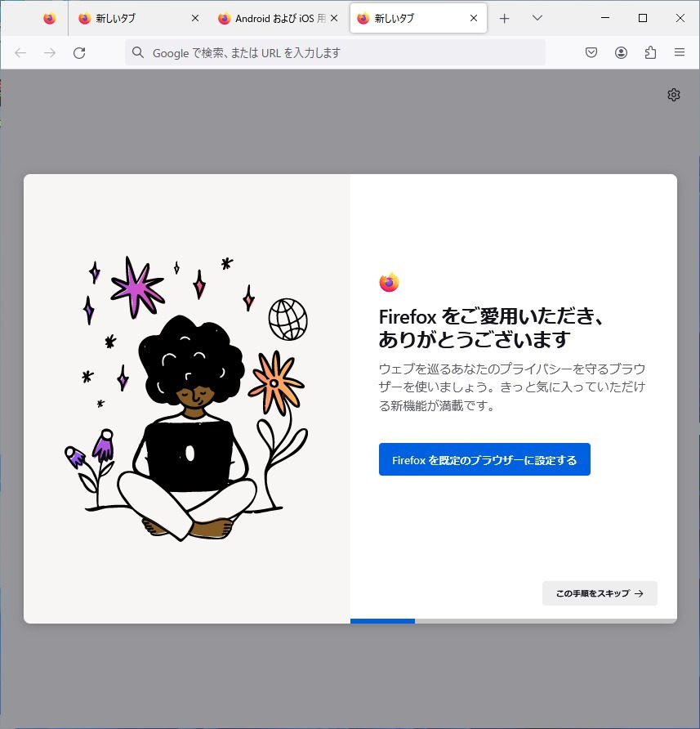Maximize the Firefox window
700x729 pixels.
tap(643, 18)
